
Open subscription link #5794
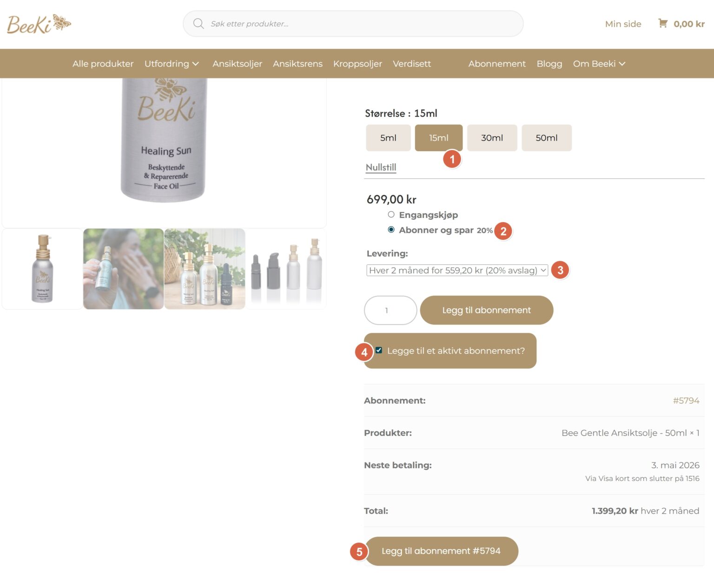coord(686,401)
